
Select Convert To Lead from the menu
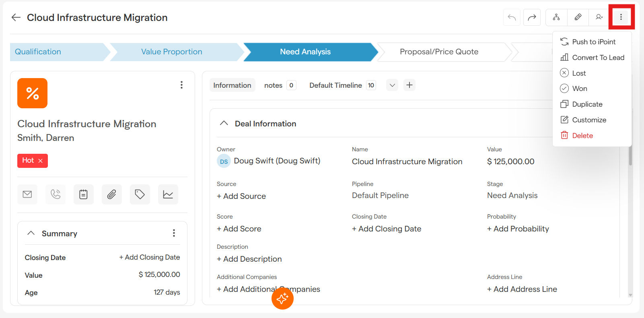click(598, 58)
